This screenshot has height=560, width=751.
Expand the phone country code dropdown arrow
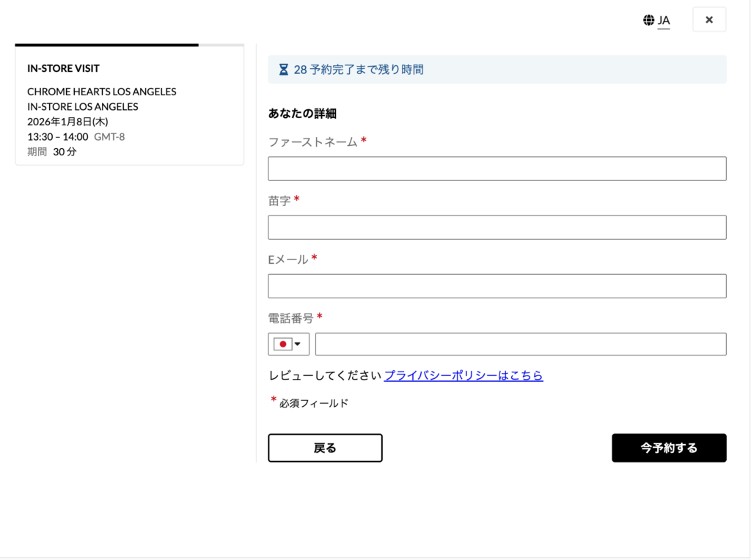click(x=298, y=345)
